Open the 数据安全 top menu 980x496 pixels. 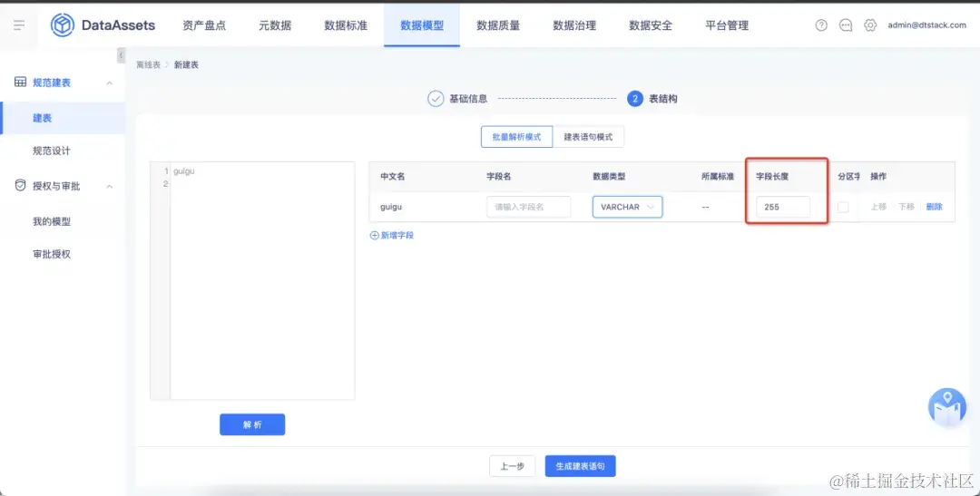tap(651, 25)
